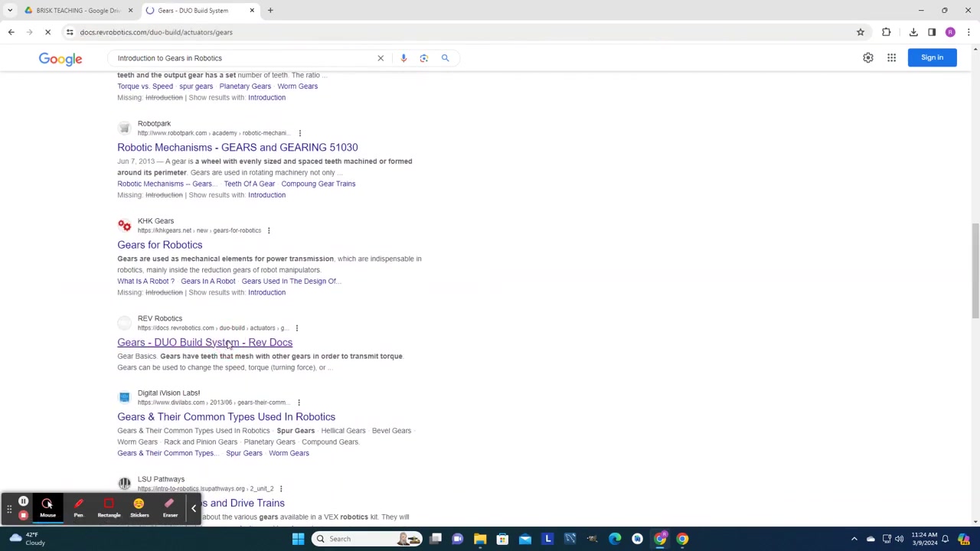Open Chrome downloads icon
Viewport: 980px width, 551px height.
pos(913,32)
